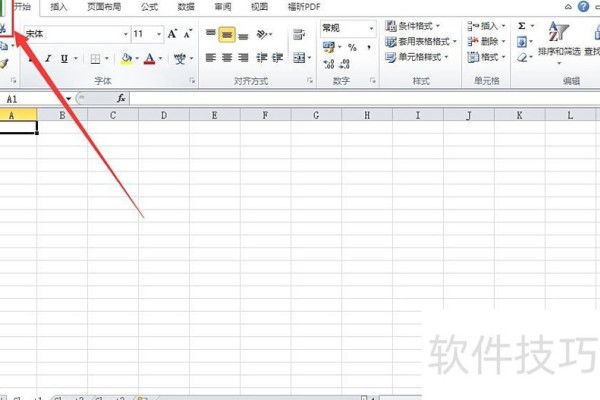
Task: Click the Format Painter brush icon
Action: (4, 64)
